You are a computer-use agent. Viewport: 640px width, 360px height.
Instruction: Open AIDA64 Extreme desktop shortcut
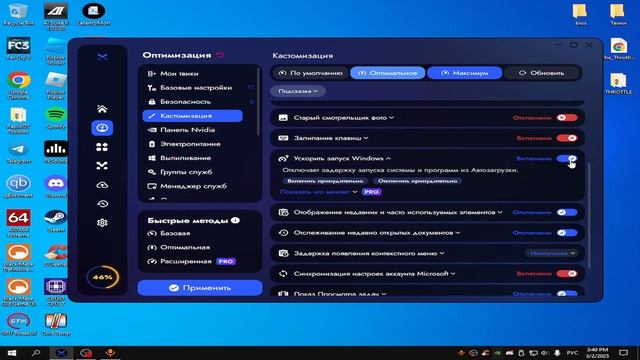point(18,223)
